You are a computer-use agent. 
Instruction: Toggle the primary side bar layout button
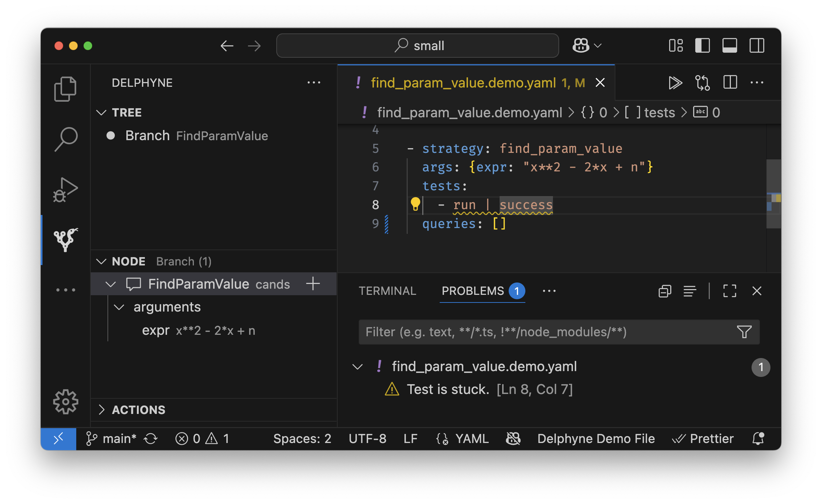click(x=702, y=46)
